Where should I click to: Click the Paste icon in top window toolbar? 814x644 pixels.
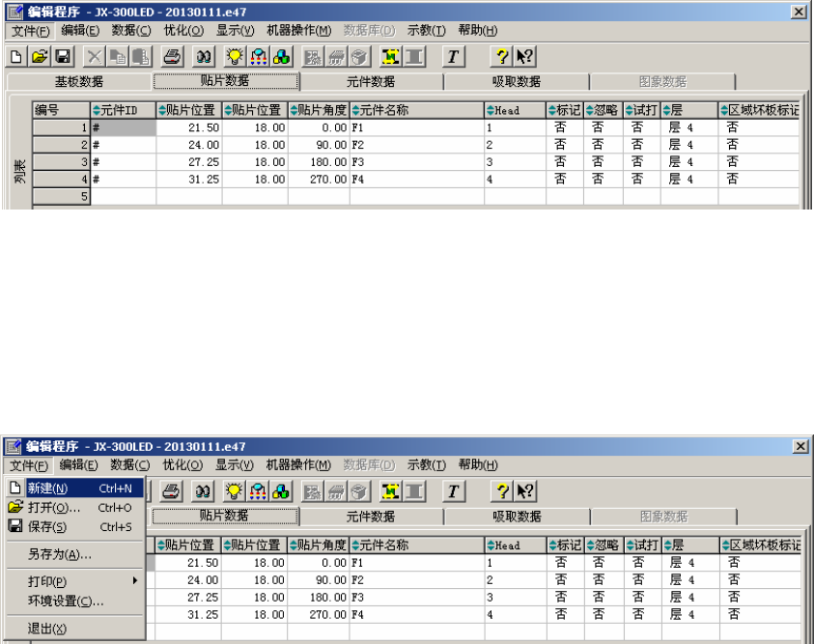click(x=141, y=57)
